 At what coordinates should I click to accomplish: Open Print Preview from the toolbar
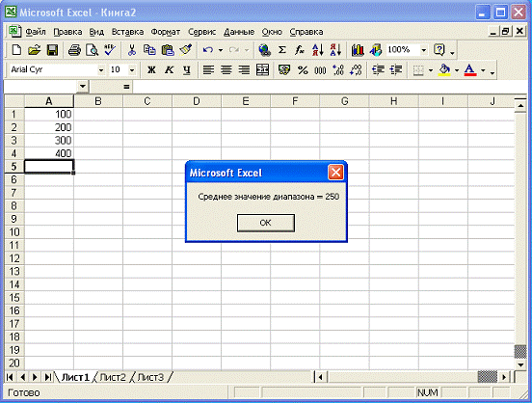coord(92,50)
